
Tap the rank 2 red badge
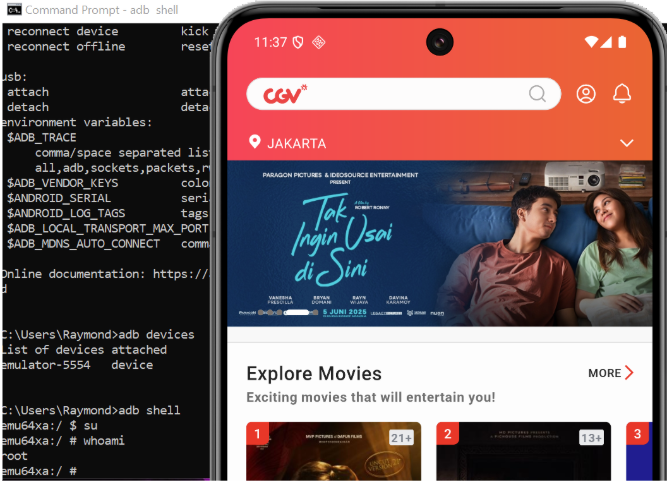[x=447, y=434]
